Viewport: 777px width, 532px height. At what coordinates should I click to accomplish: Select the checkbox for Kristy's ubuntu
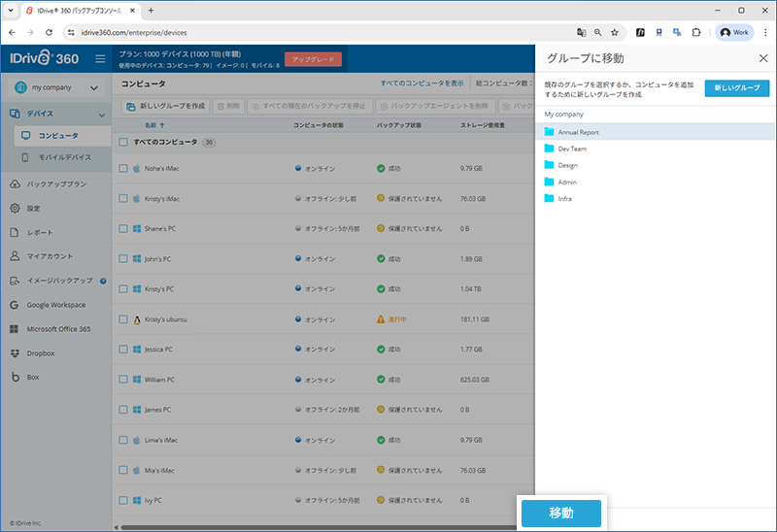(123, 319)
